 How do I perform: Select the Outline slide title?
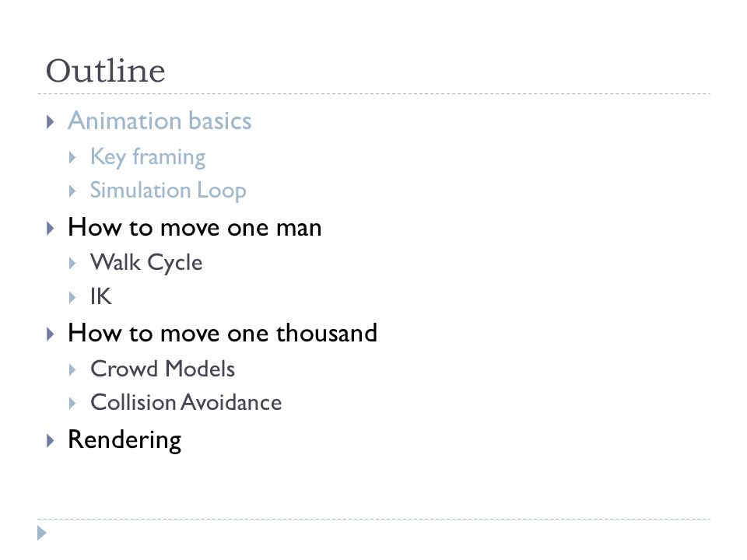(106, 71)
